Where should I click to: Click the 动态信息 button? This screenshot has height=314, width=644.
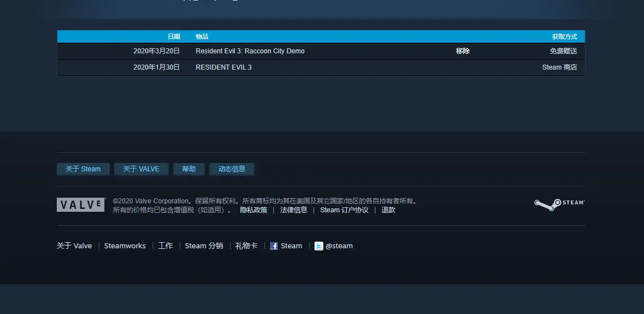pyautogui.click(x=232, y=169)
